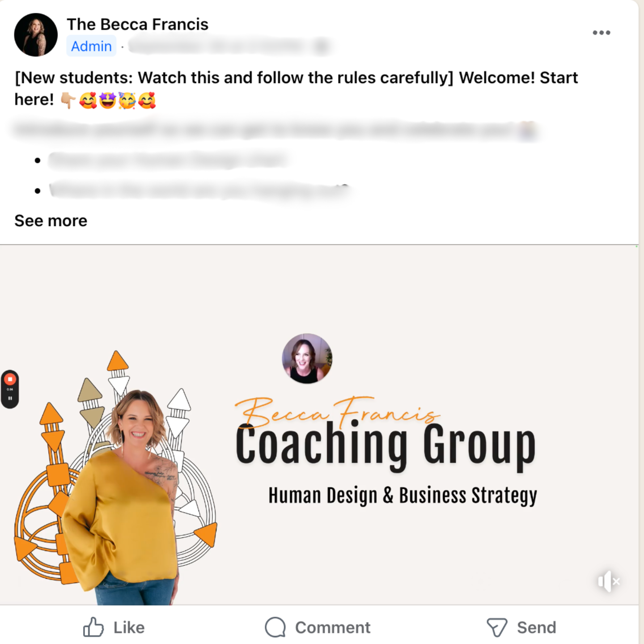Select the Comment label text
644x644 pixels.
tap(333, 627)
